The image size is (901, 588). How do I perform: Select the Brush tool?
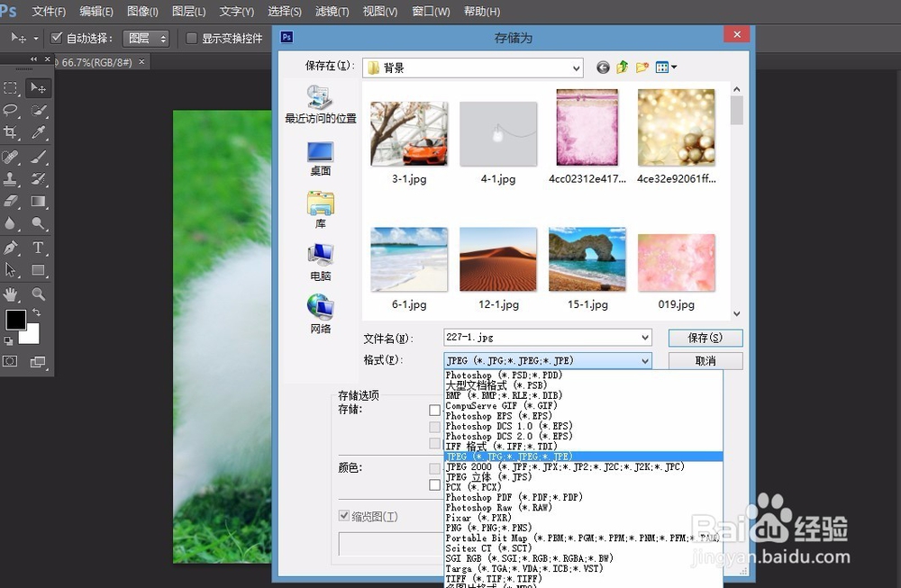coord(38,156)
